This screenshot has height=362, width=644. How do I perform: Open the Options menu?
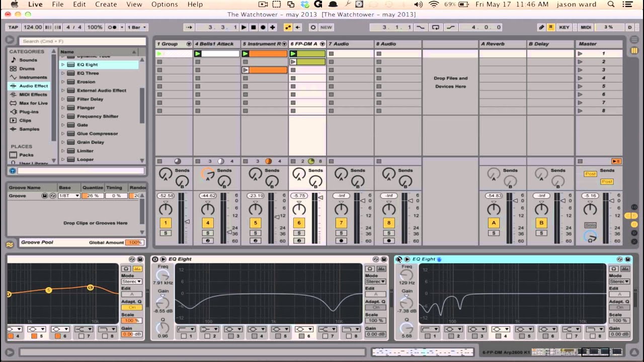pos(165,5)
